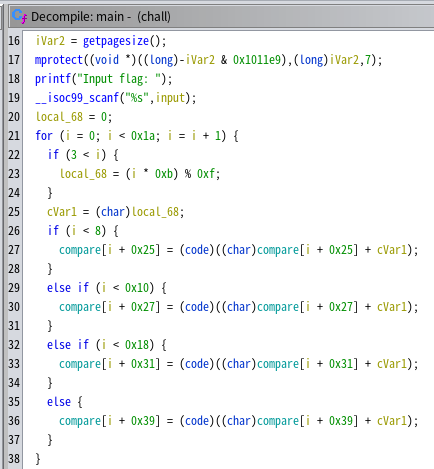Image resolution: width=434 pixels, height=469 pixels.
Task: Click __isoc99_scanf function name
Action: click(77, 98)
